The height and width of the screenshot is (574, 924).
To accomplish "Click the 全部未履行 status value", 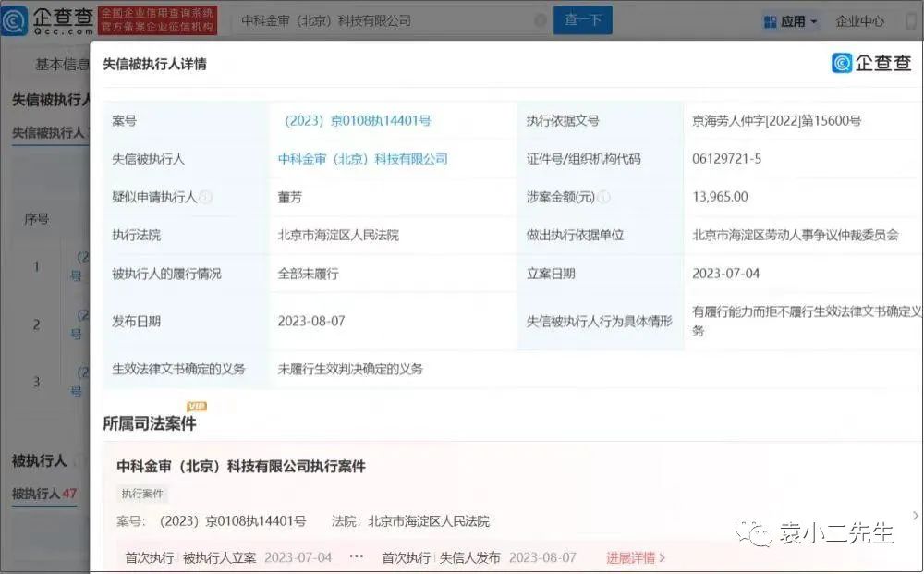I will [x=309, y=274].
